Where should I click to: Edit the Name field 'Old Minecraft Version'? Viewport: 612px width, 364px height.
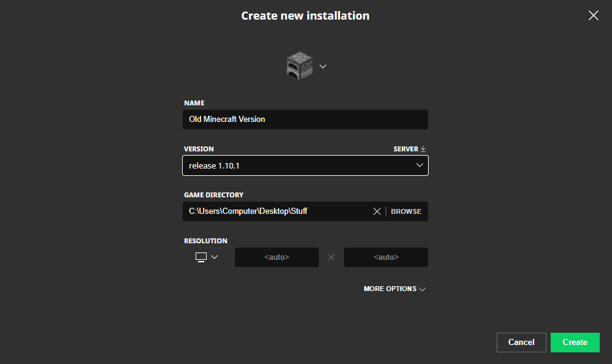[x=305, y=119]
